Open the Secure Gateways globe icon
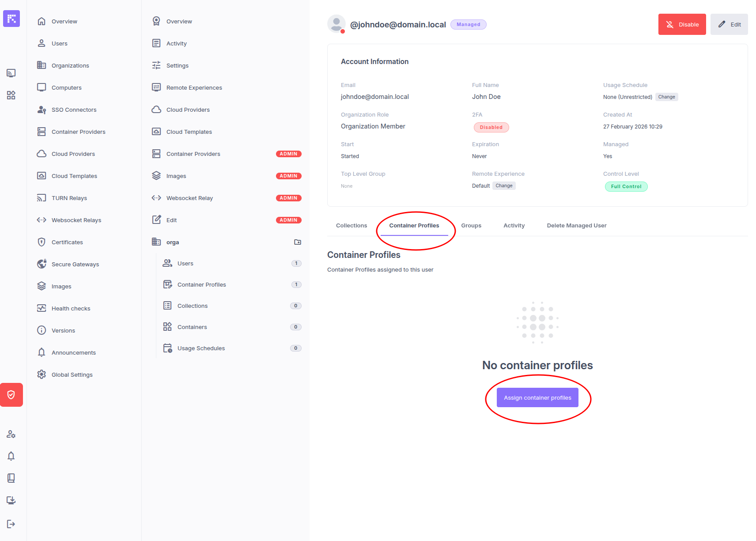Image resolution: width=756 pixels, height=541 pixels. [42, 264]
